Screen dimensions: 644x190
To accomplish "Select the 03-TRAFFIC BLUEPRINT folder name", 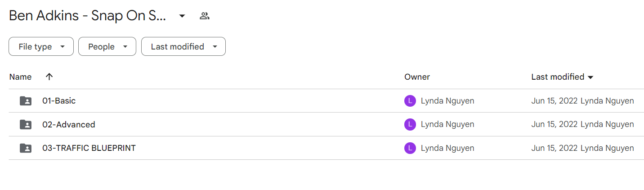I will [x=89, y=148].
